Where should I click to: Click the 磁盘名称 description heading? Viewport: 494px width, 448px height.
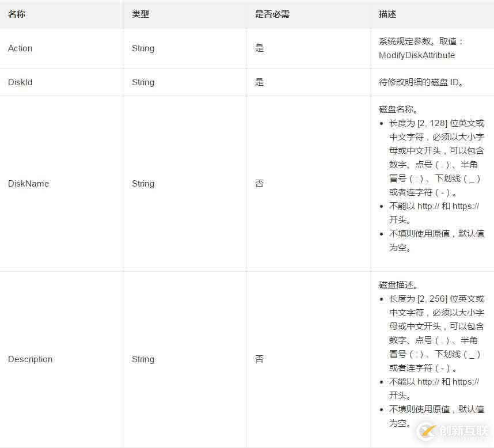point(397,109)
